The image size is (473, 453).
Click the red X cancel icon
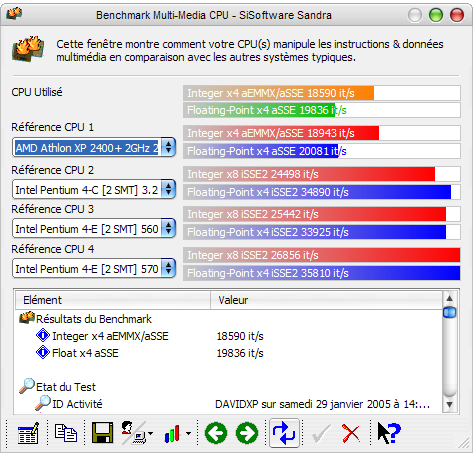click(351, 433)
